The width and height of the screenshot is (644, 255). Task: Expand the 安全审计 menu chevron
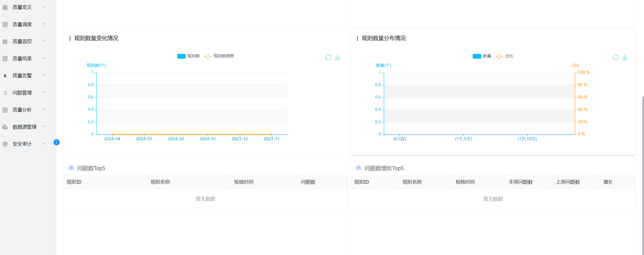click(44, 143)
